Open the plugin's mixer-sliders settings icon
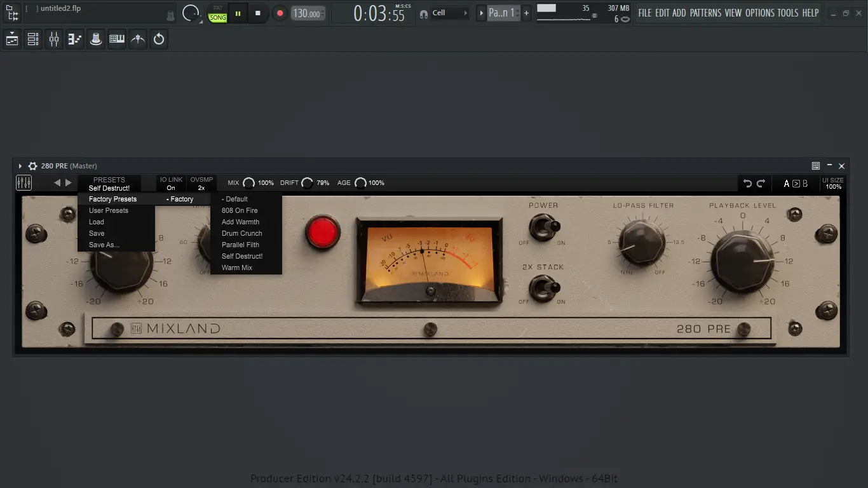 point(24,183)
